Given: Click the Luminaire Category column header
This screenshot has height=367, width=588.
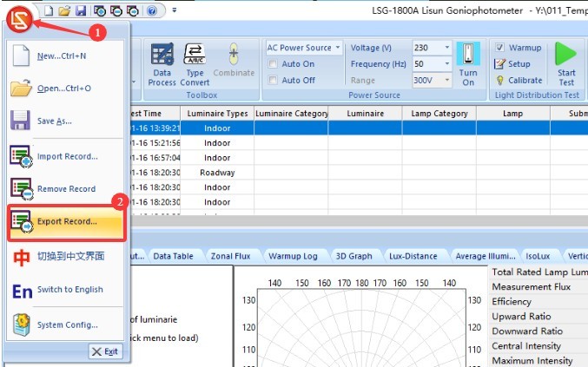Looking at the screenshot, I should pyautogui.click(x=291, y=114).
